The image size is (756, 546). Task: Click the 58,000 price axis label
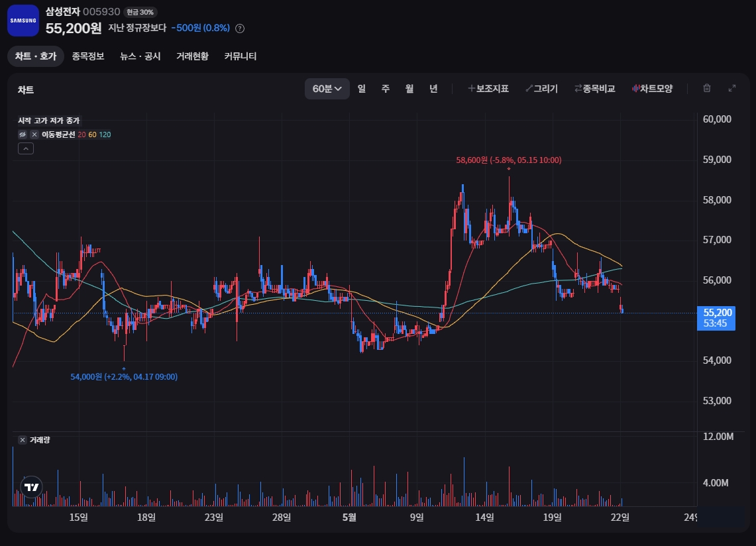717,199
